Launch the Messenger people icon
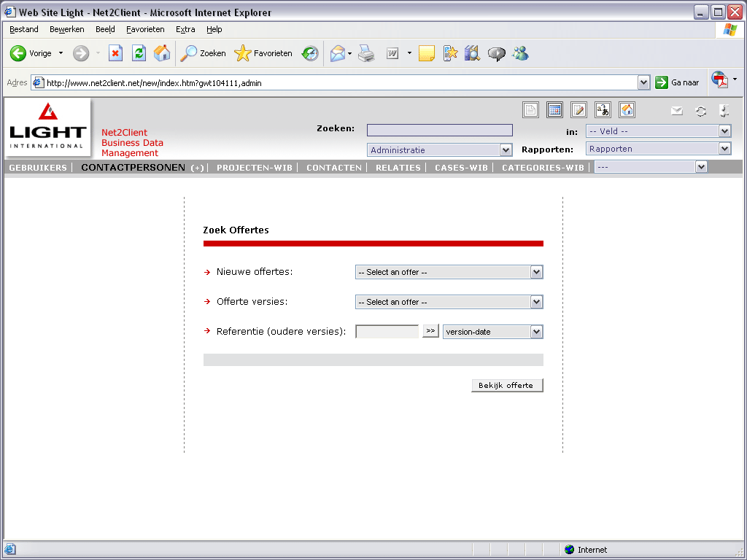The image size is (747, 560). click(x=520, y=53)
